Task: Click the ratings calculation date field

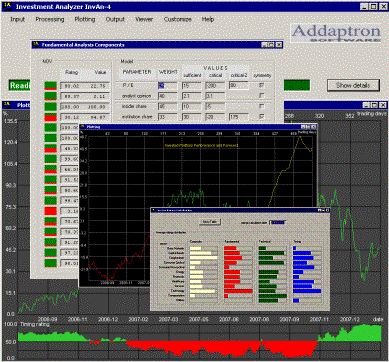Action: pyautogui.click(x=277, y=222)
